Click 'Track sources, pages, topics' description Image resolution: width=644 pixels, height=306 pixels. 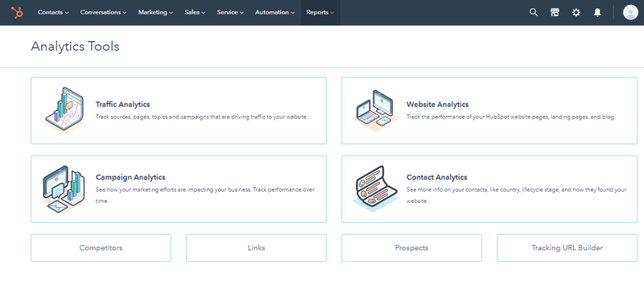[202, 117]
